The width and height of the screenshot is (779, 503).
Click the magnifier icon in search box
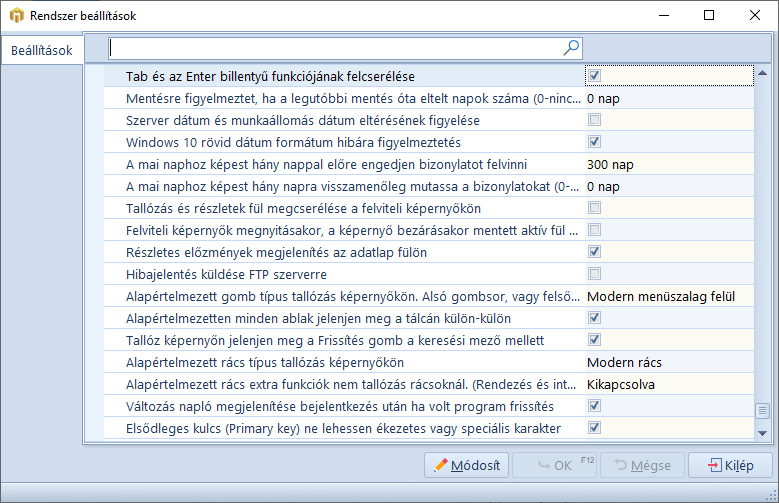point(571,47)
